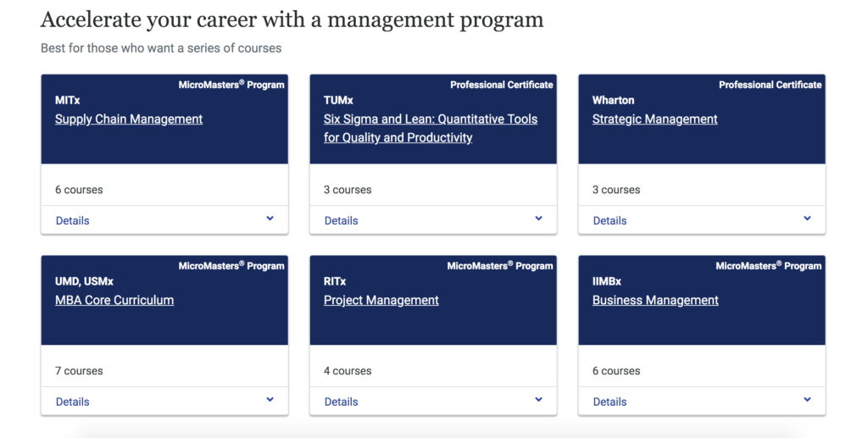Show Details for UMD MBA Core Curriculum
The height and width of the screenshot is (438, 868).
[73, 402]
